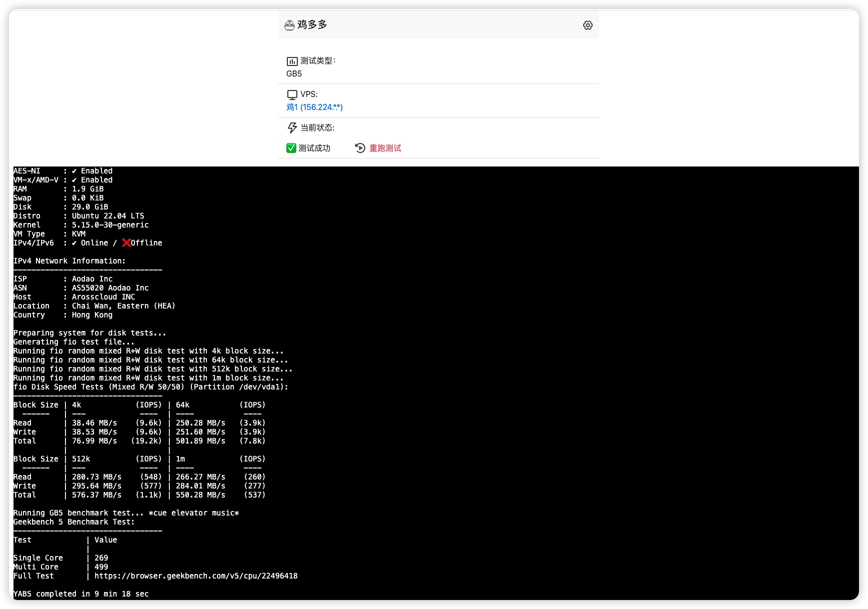This screenshot has width=868, height=609.
Task: Click the '(19.2k)' total IOPS value
Action: 146,441
